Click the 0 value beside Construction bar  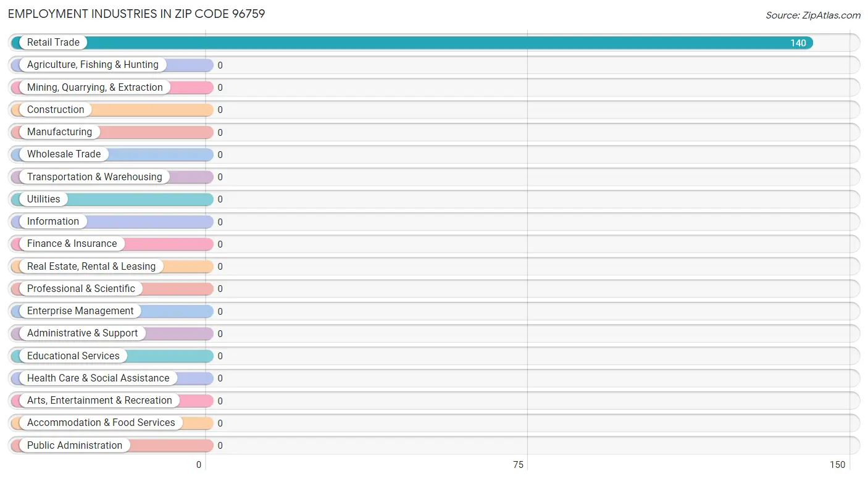(x=220, y=110)
